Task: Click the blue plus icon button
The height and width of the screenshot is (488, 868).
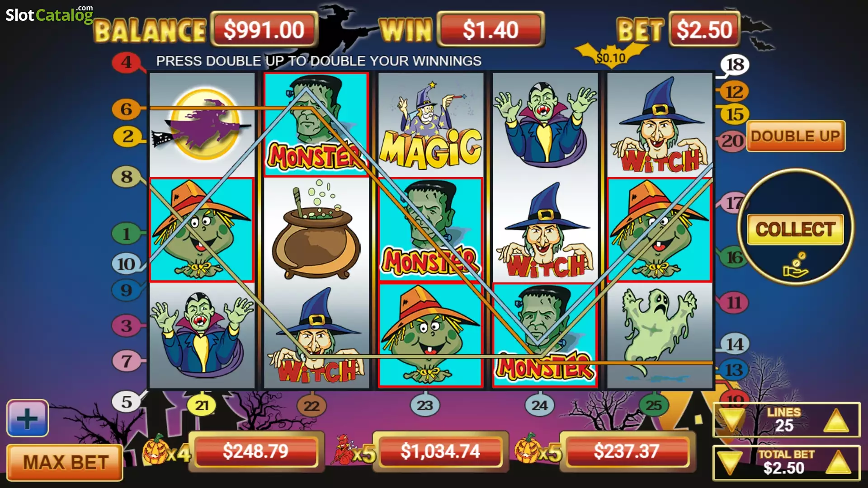Action: tap(28, 418)
